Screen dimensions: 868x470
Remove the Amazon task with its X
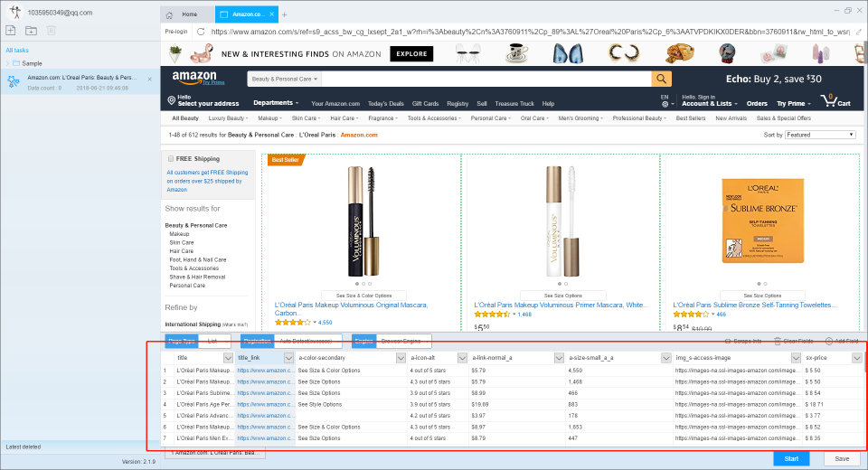pos(149,80)
